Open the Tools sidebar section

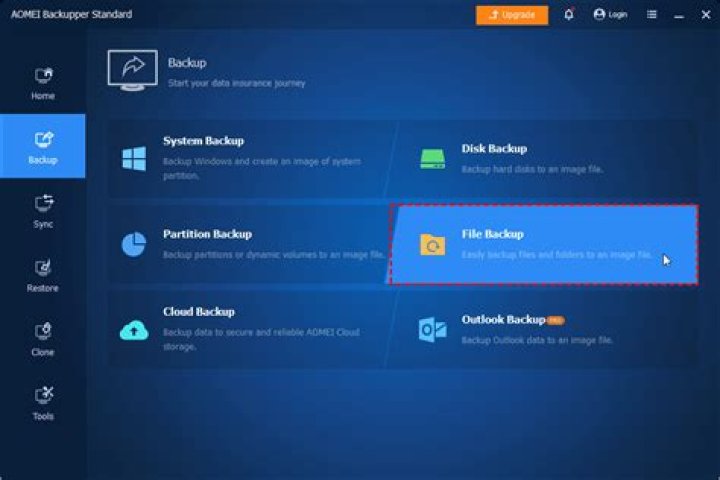[x=43, y=403]
